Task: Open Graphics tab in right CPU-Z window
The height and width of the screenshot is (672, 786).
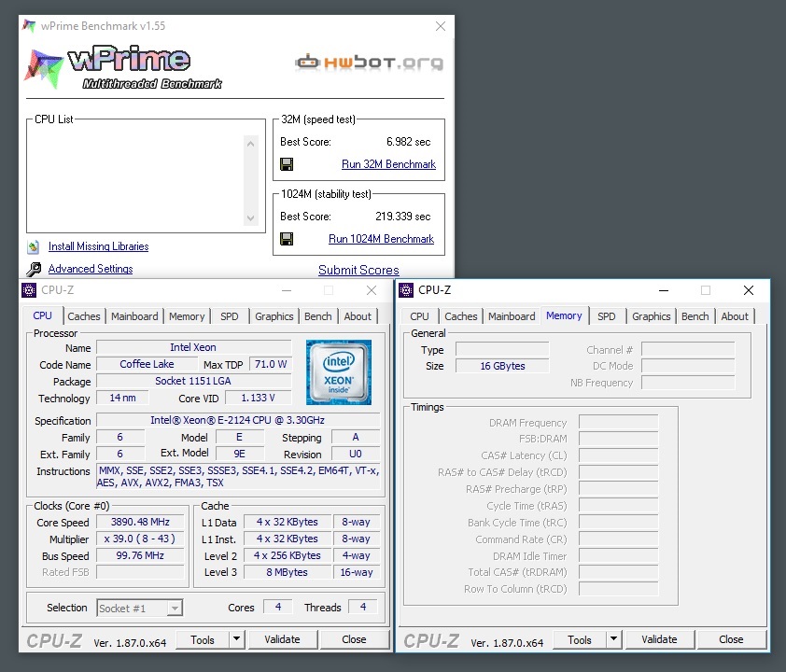Action: [652, 316]
